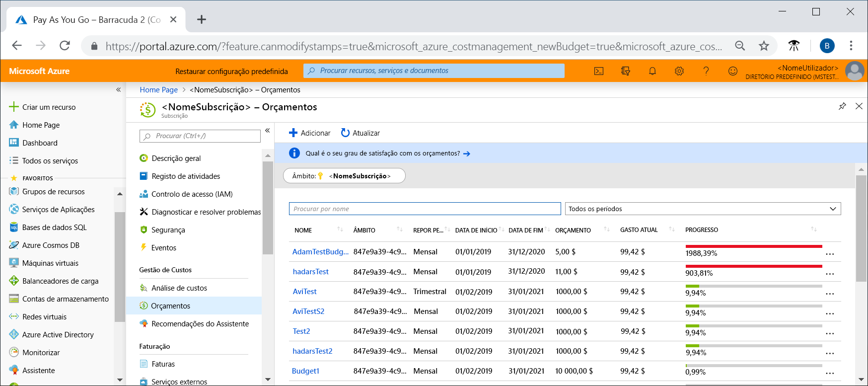This screenshot has height=386, width=868.
Task: Sort by the ORÇAMENTO column
Action: coord(573,230)
